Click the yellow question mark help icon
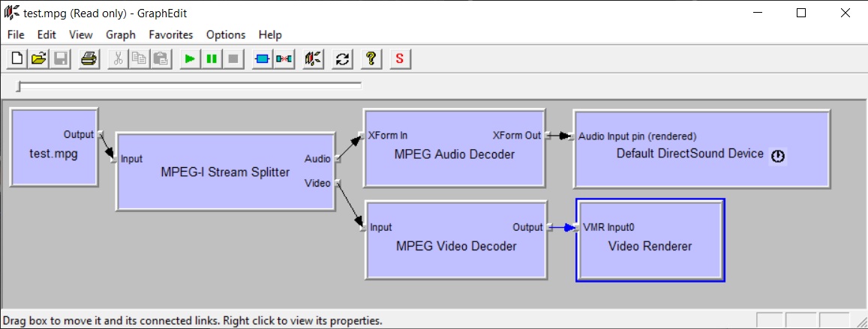Screen dimensions: 868x329 (x=371, y=58)
